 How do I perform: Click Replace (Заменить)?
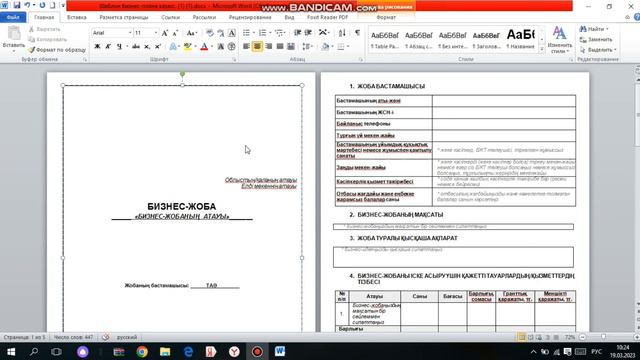(596, 40)
